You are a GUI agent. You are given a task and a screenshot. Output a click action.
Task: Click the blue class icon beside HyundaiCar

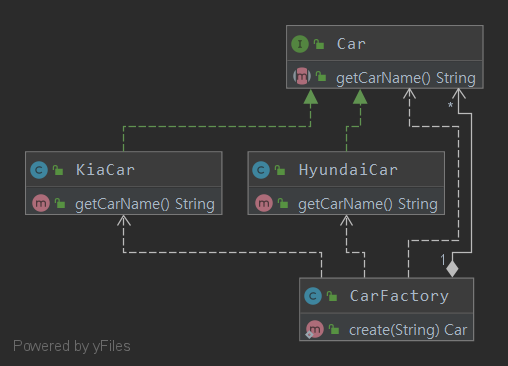(x=261, y=170)
